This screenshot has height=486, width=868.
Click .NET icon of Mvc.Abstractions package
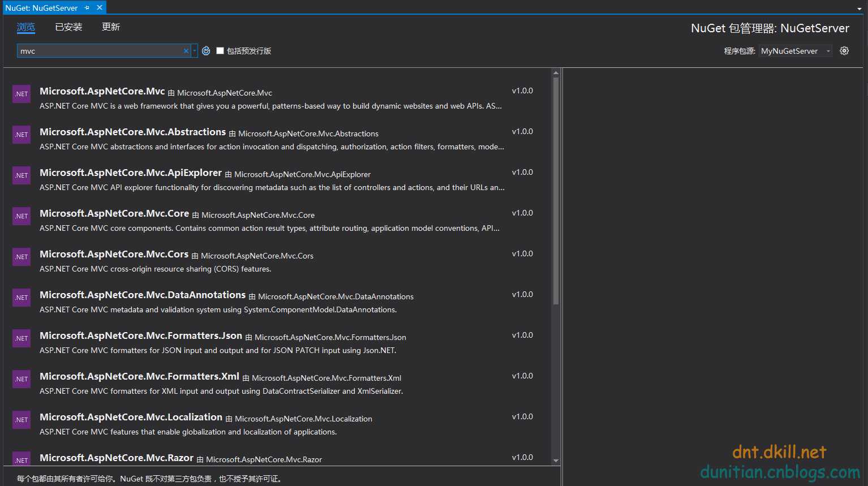[x=22, y=135]
